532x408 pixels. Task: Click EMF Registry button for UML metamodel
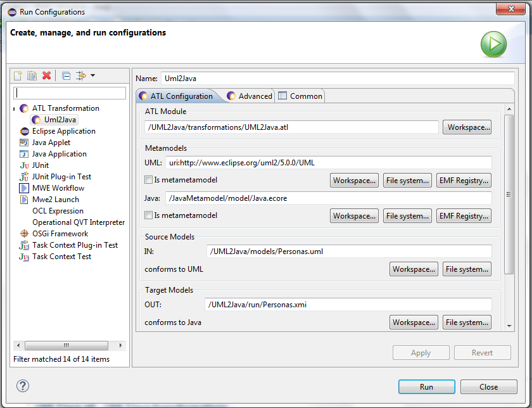click(464, 181)
